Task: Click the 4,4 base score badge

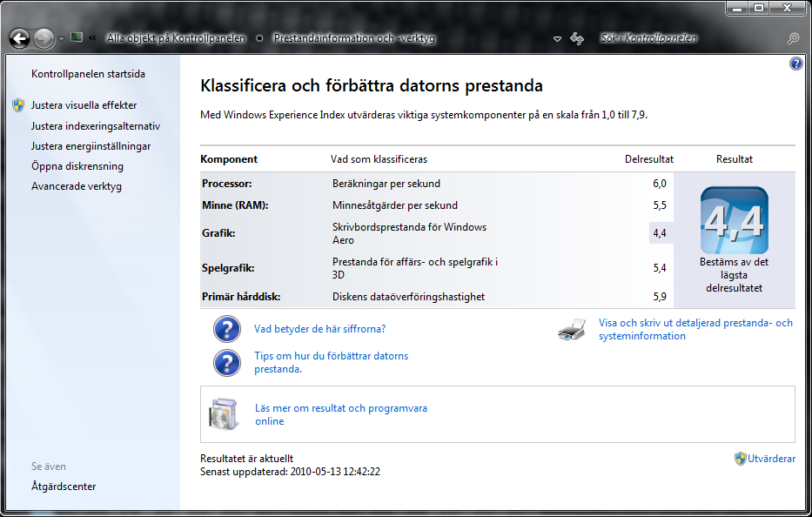Action: tap(735, 220)
